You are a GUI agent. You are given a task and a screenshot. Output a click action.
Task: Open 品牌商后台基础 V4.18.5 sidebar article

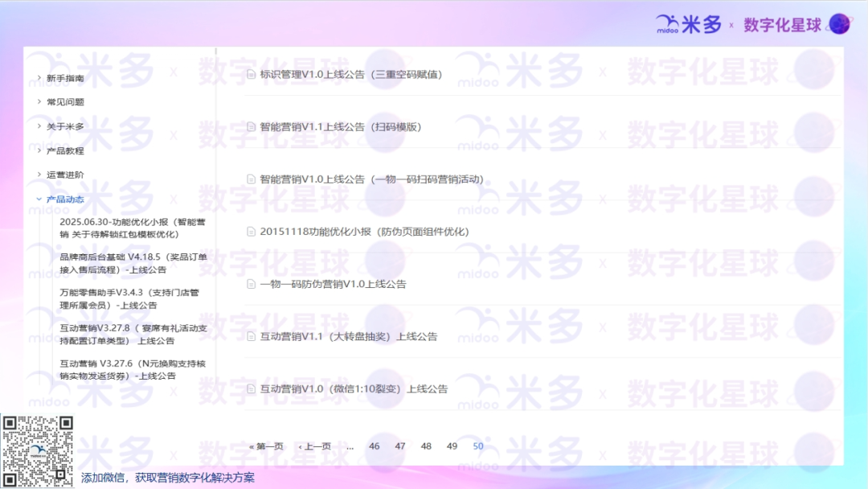(x=133, y=263)
